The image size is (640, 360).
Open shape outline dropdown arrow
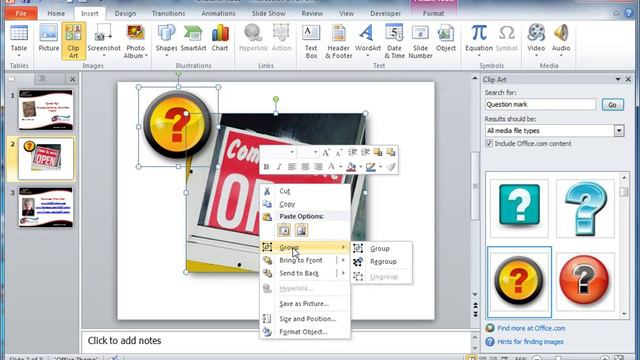[380, 167]
